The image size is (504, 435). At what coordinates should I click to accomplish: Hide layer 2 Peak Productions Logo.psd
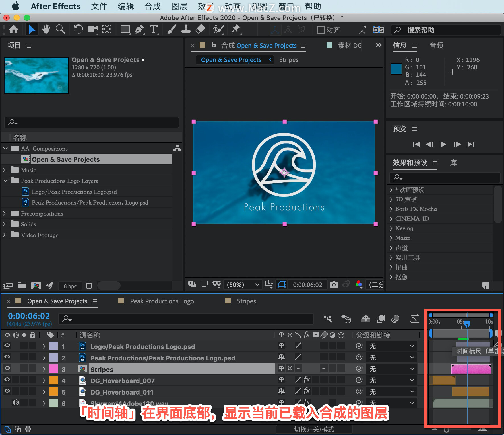[7, 357]
